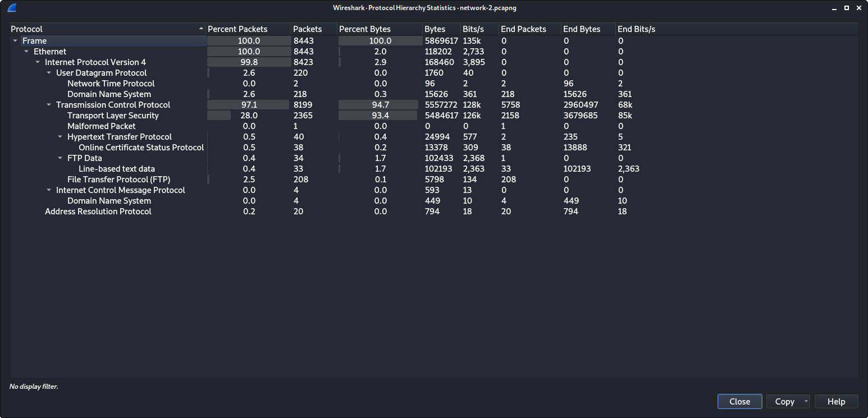Sort by Percent Packets column header
Viewport: 868px width, 418px height.
pyautogui.click(x=249, y=29)
